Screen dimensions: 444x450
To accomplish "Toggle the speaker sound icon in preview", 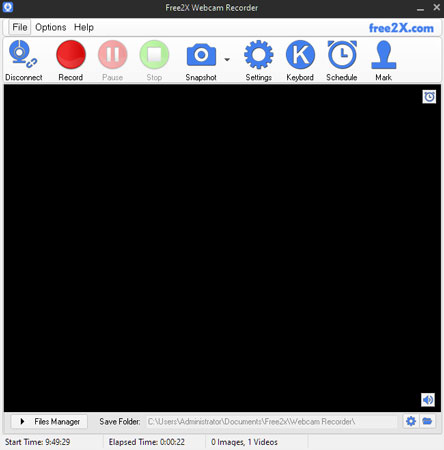I will pos(428,399).
